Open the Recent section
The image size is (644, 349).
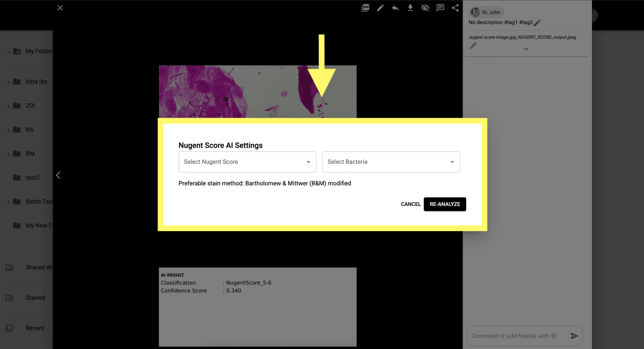click(35, 328)
